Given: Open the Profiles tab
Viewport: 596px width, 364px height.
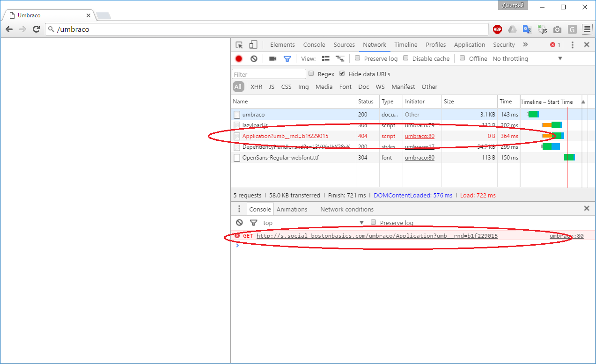Looking at the screenshot, I should 436,45.
